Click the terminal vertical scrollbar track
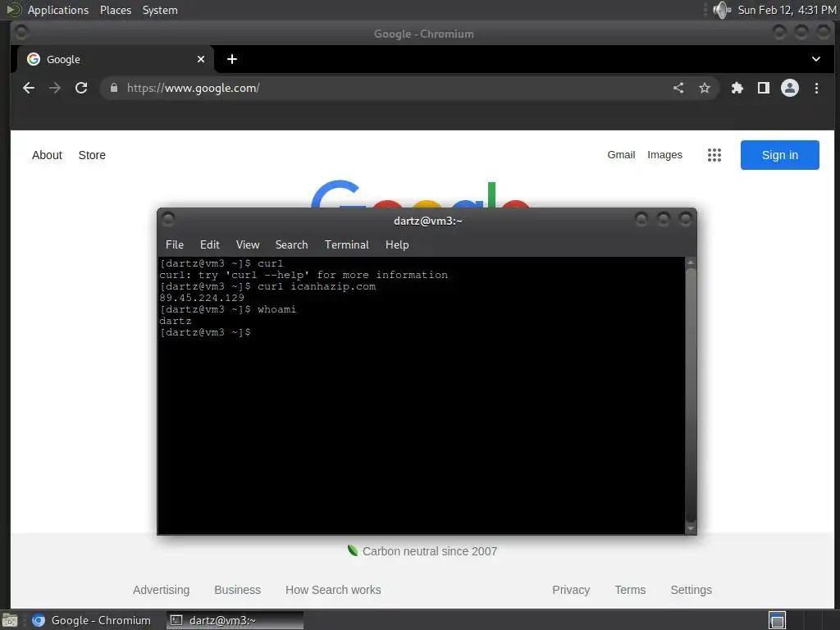This screenshot has height=630, width=840. point(691,395)
